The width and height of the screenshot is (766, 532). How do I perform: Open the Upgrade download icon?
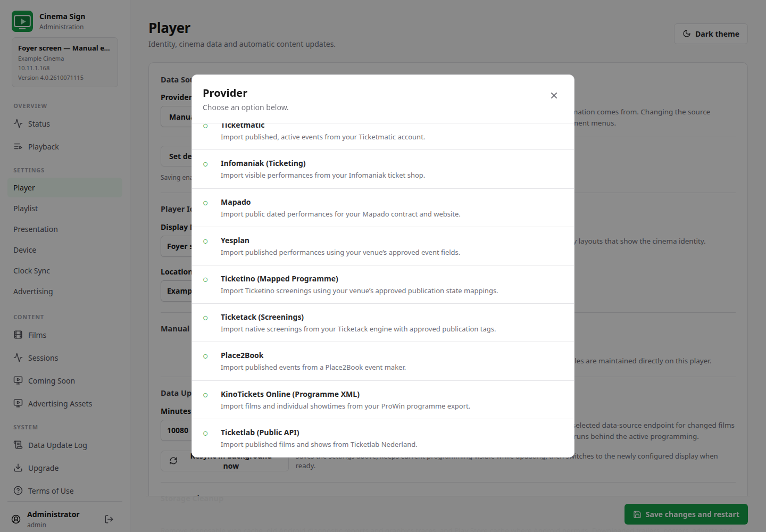click(x=18, y=468)
